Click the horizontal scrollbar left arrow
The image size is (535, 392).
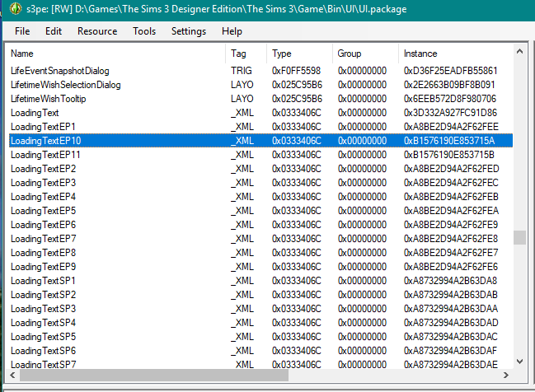click(12, 376)
